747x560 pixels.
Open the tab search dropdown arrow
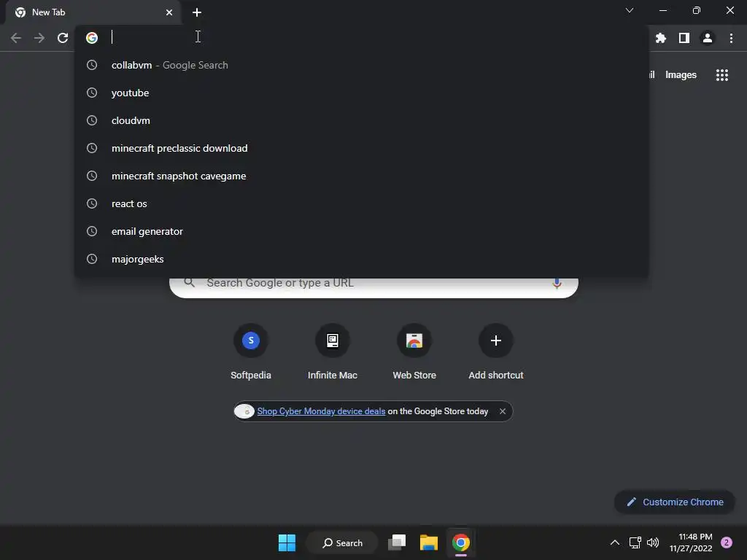[x=630, y=10]
